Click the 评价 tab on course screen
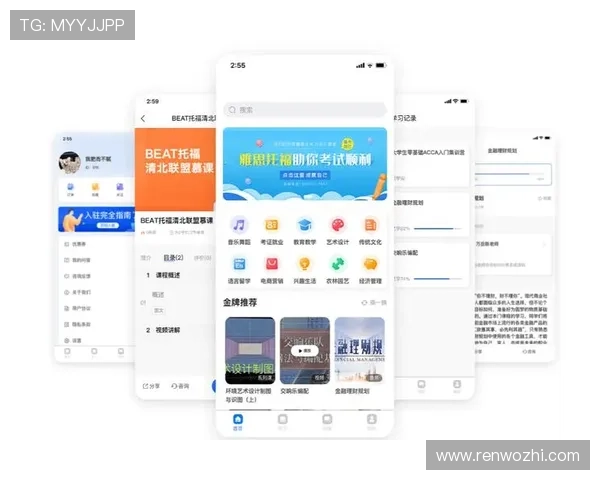 [x=203, y=258]
